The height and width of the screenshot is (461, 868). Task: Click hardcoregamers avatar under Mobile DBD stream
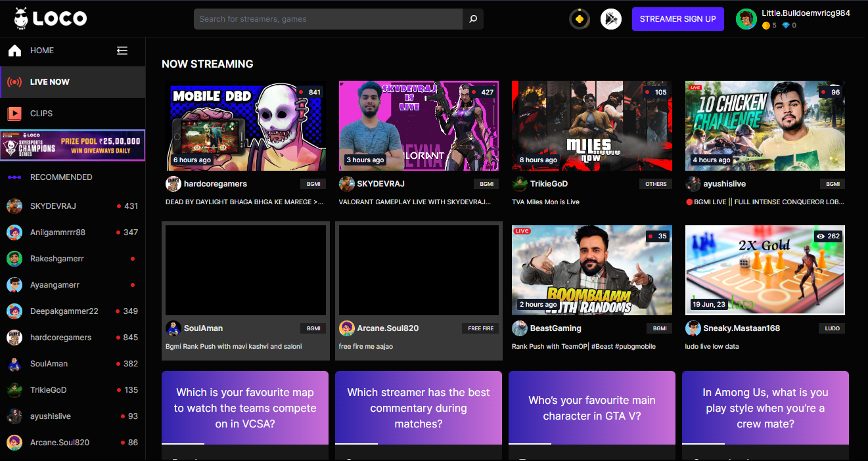coord(173,184)
